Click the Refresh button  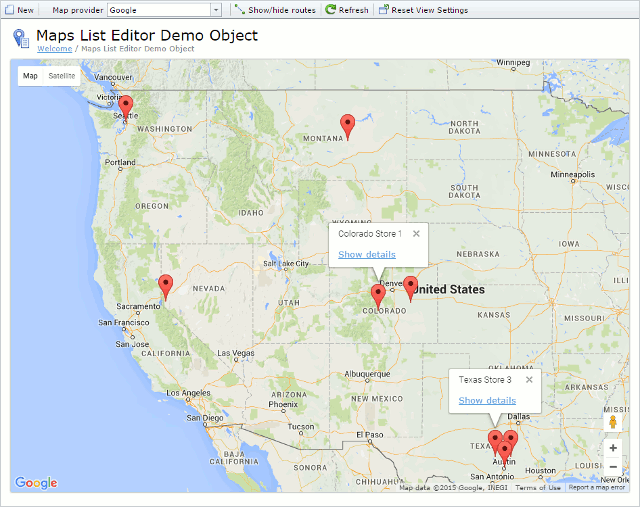tap(347, 10)
